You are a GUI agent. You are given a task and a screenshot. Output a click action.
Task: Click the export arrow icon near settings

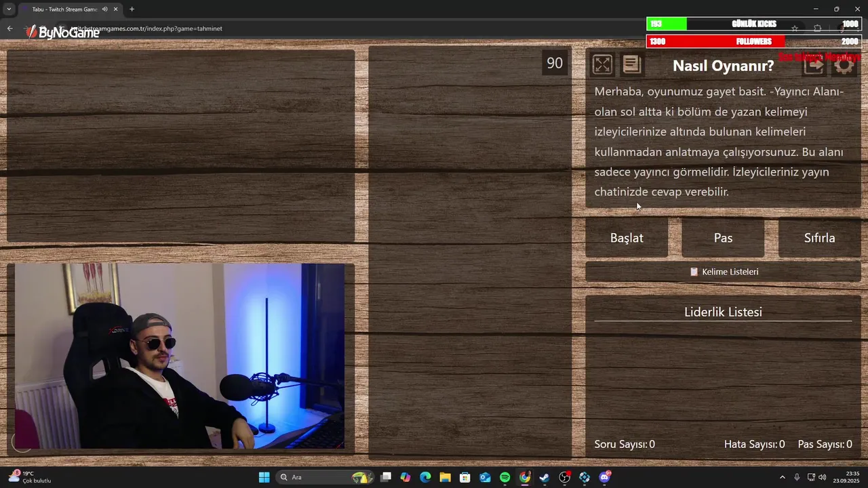[x=814, y=64]
